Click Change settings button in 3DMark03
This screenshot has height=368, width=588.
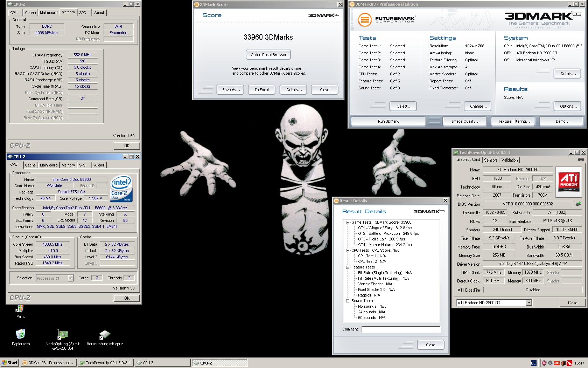click(478, 106)
